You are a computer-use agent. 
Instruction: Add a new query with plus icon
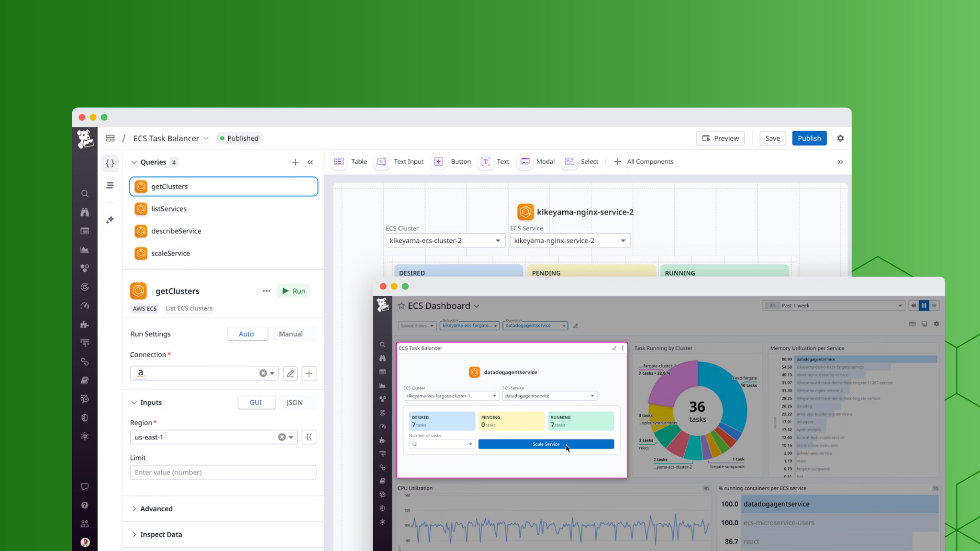click(x=295, y=162)
